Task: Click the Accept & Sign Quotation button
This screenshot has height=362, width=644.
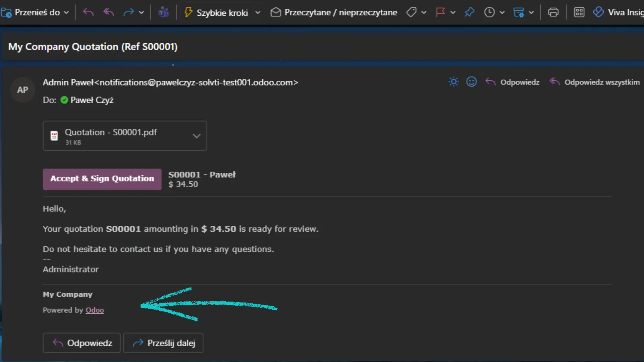Action: 102,179
